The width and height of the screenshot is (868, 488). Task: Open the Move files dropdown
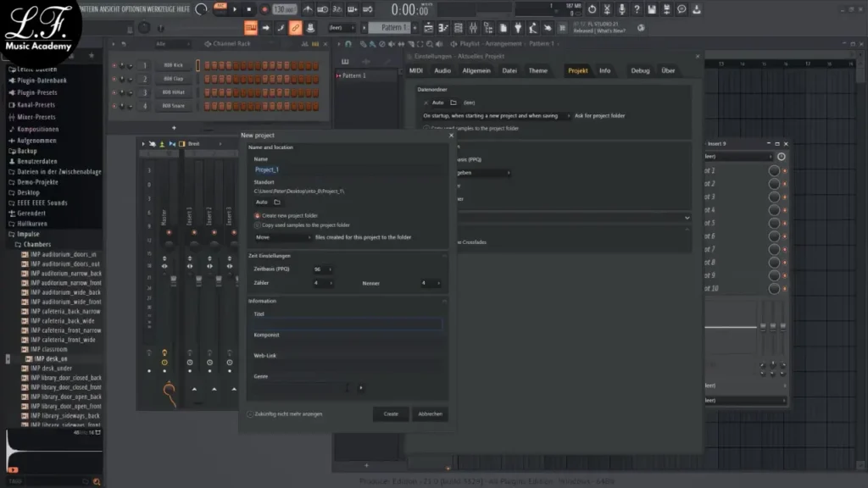tap(283, 238)
